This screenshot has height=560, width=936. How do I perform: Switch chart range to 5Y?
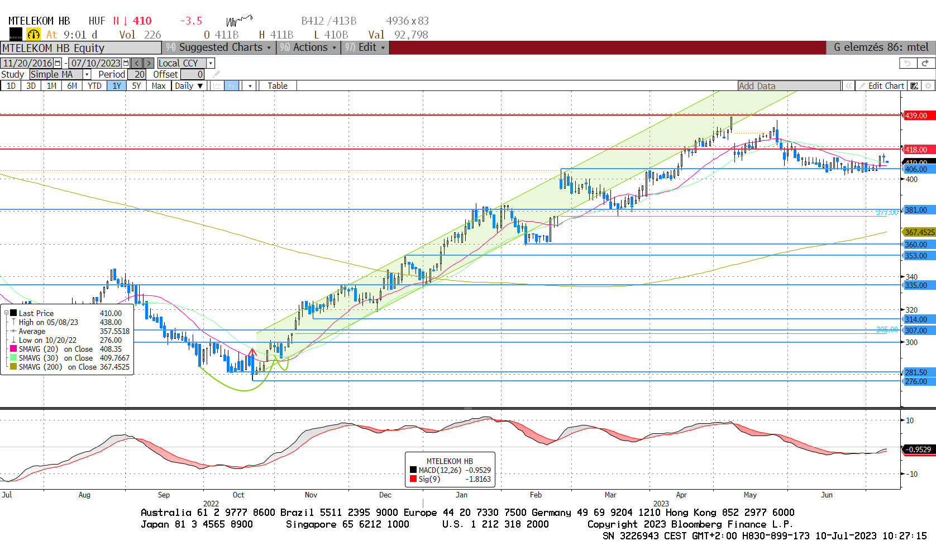[x=136, y=86]
